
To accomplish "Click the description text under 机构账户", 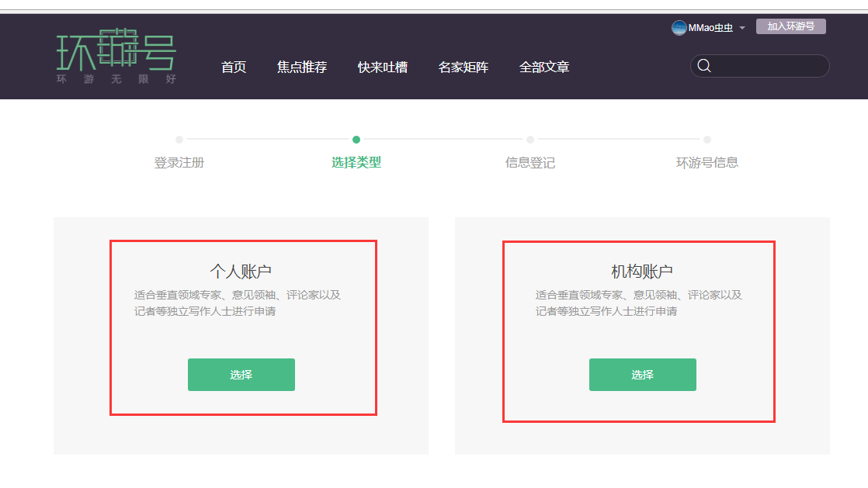I will coord(639,303).
